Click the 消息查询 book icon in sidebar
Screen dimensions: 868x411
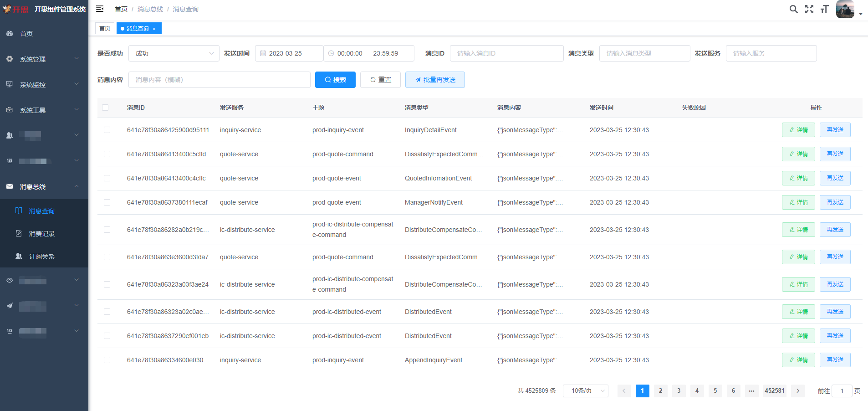click(x=19, y=211)
